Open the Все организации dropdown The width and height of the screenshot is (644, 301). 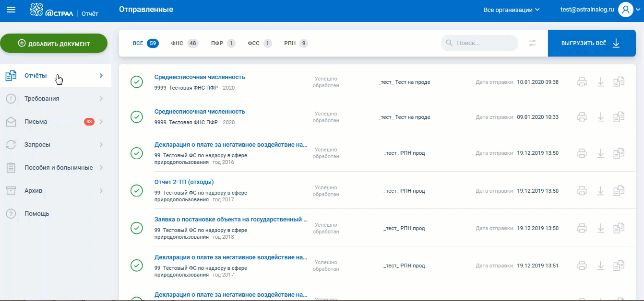pos(512,10)
